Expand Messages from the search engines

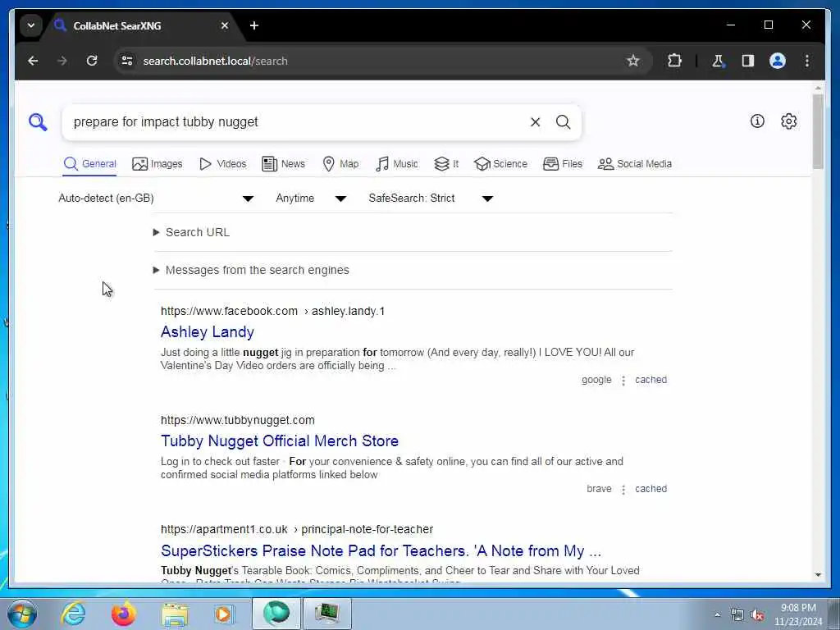(x=251, y=270)
